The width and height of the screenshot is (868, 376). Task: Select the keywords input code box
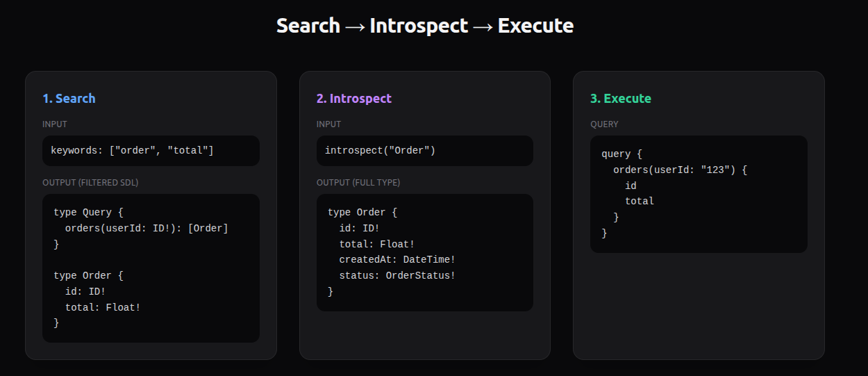tap(151, 151)
